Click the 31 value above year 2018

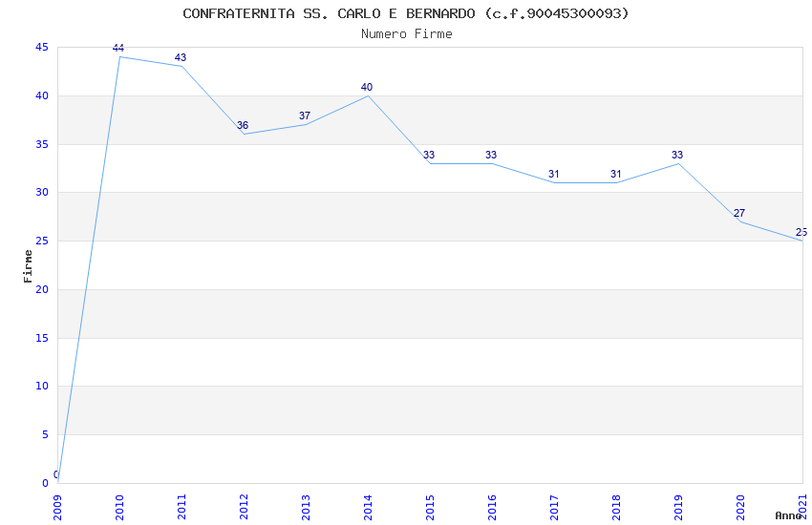click(x=615, y=175)
